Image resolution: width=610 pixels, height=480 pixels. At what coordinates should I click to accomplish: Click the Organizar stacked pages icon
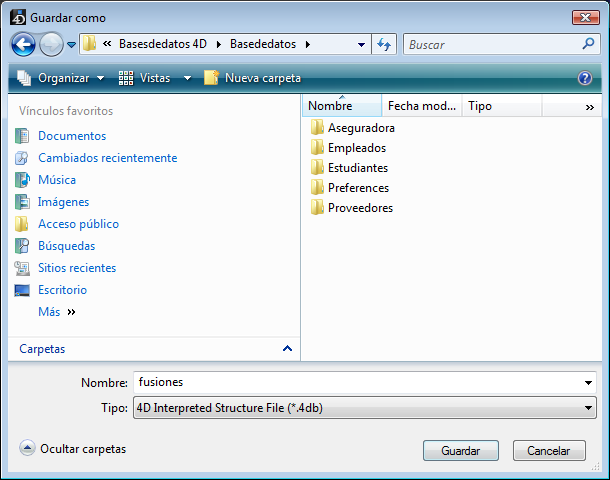(24, 78)
